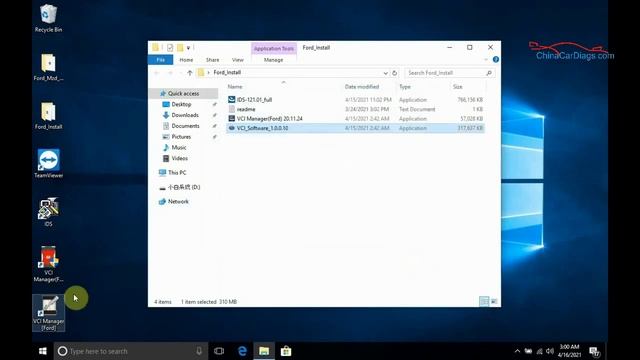This screenshot has height=360, width=640.
Task: Expand the address bar history dropdown
Action: 385,73
